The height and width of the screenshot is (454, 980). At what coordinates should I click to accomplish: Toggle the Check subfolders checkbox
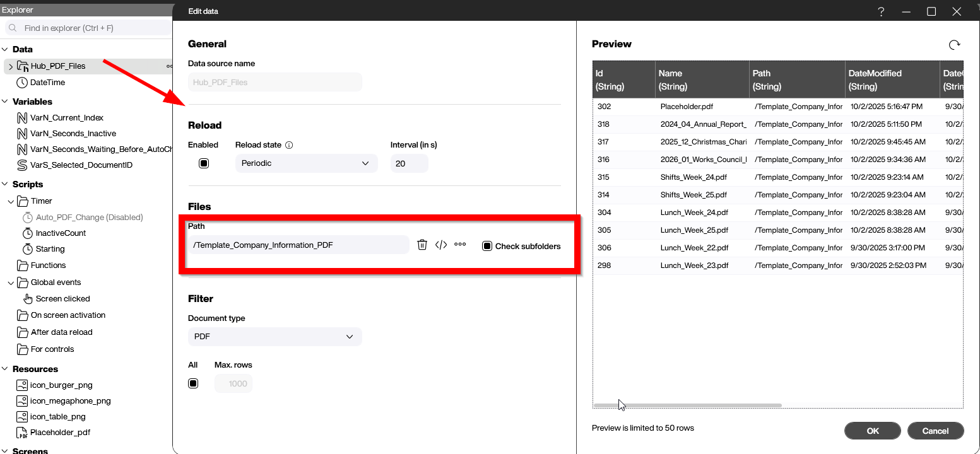[487, 246]
